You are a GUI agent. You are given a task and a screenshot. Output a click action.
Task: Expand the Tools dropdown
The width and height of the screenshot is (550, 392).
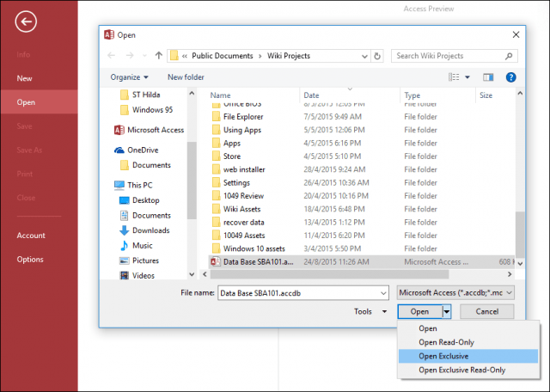pos(370,312)
